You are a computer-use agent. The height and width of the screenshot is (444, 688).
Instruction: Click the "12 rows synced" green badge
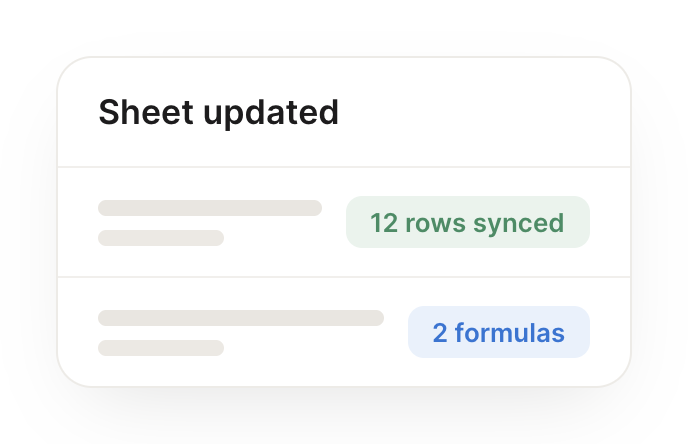click(x=468, y=222)
